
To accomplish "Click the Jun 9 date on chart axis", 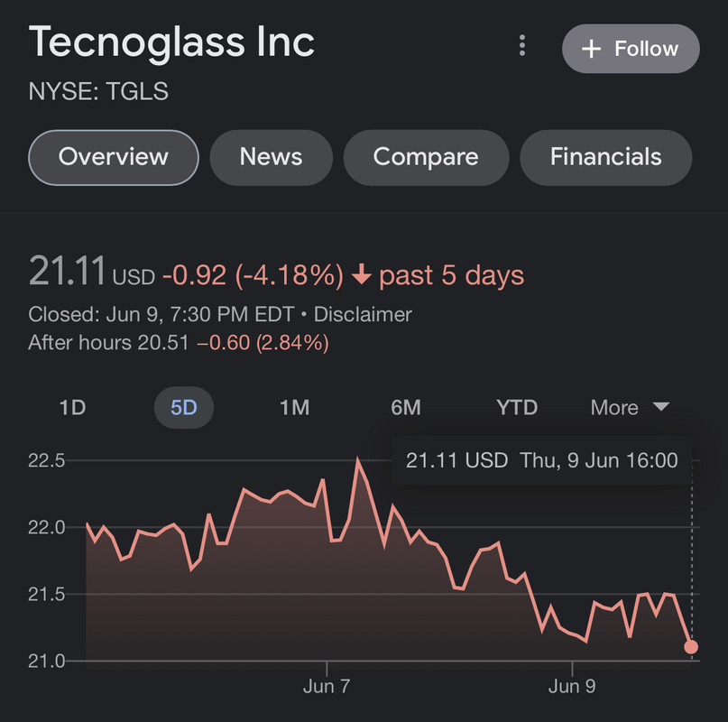I will tap(572, 687).
